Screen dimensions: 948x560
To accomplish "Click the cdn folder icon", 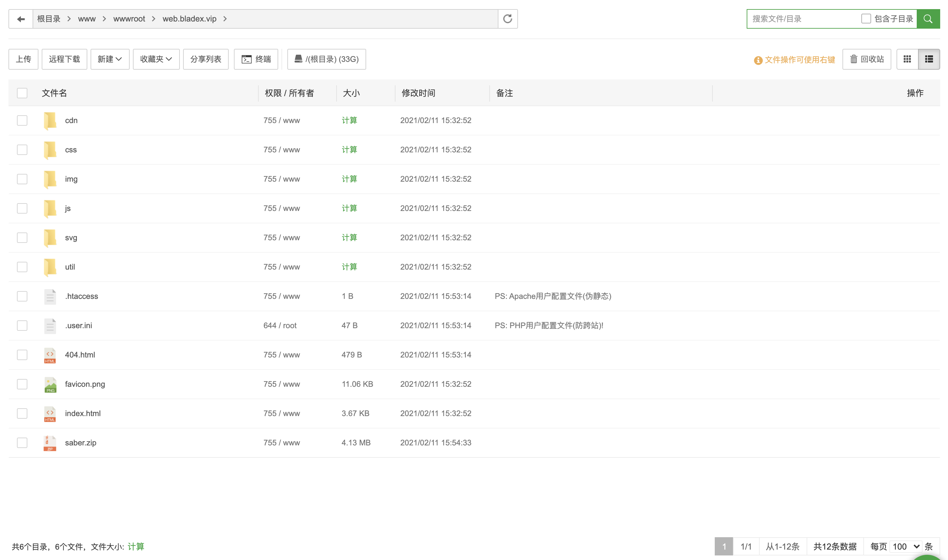I will click(x=50, y=121).
